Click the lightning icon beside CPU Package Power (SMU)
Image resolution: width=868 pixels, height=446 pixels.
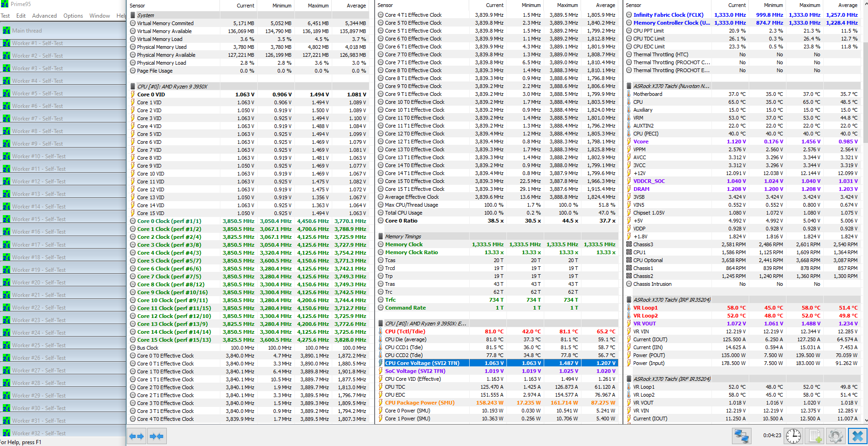point(381,403)
